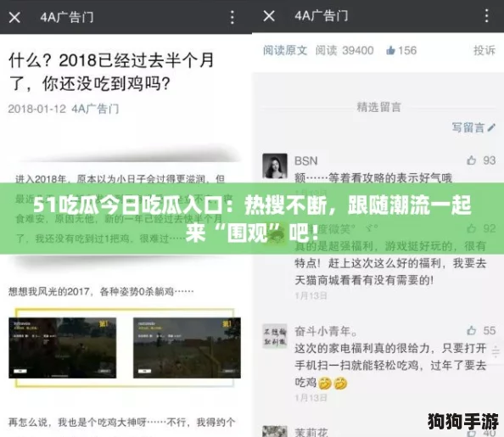Screen dimensions: 504x437
Task: Tap the publish date 2018-01-12
Action: 37,109
